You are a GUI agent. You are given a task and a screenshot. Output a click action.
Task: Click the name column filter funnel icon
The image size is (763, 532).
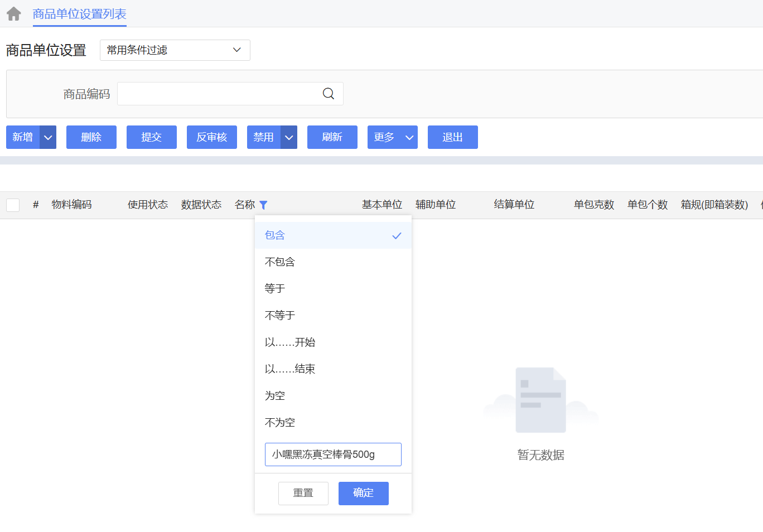264,205
